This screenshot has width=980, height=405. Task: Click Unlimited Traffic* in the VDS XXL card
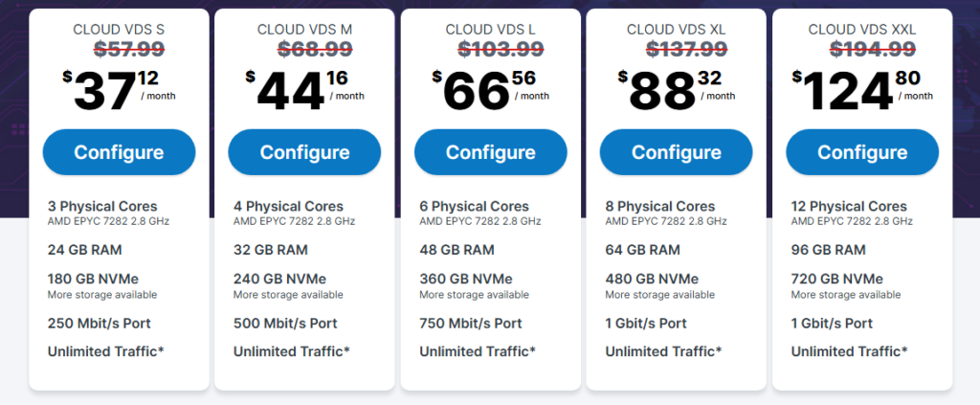tap(848, 351)
